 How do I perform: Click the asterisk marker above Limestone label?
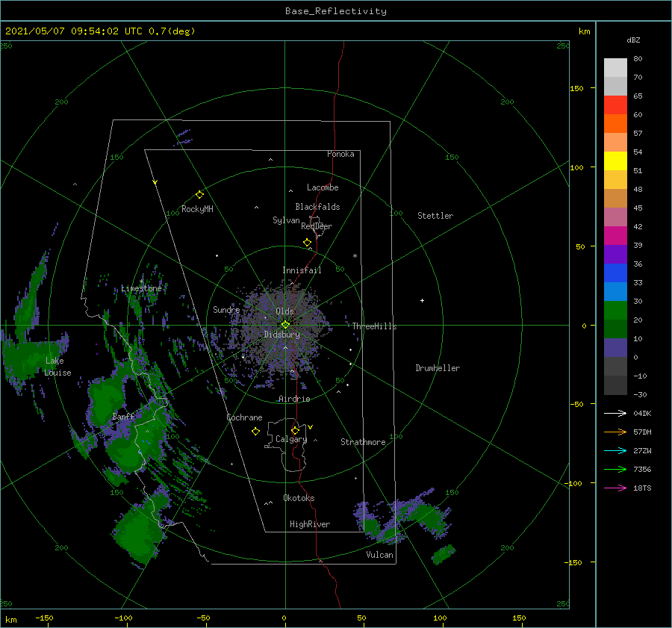pyautogui.click(x=141, y=282)
